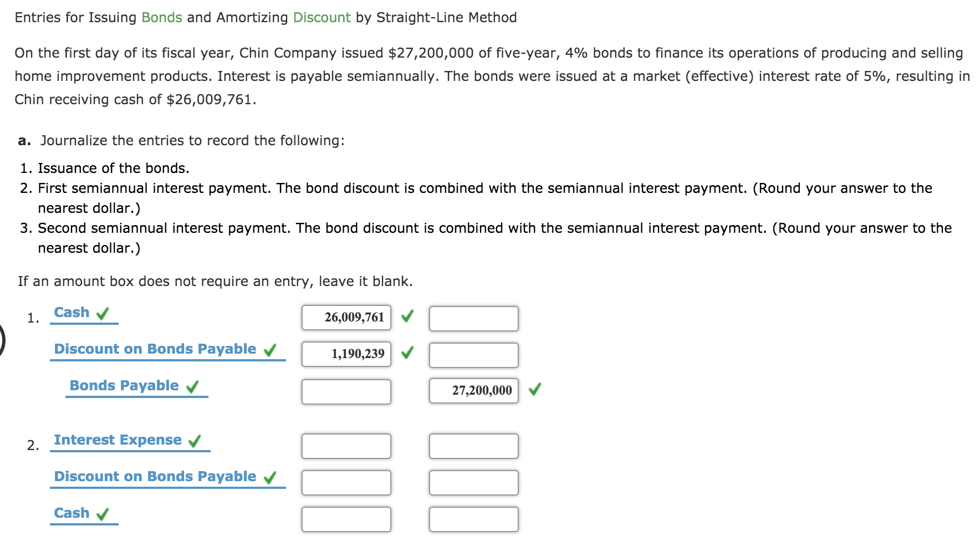The width and height of the screenshot is (980, 541).
Task: Click the checkmark next to Bonds Payable label
Action: click(x=193, y=386)
